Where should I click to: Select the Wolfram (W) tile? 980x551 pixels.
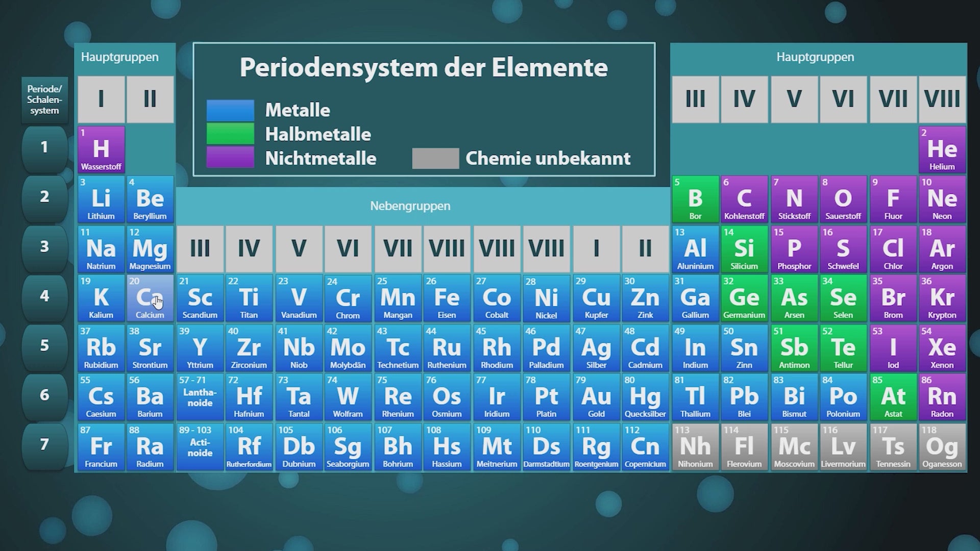coord(348,397)
